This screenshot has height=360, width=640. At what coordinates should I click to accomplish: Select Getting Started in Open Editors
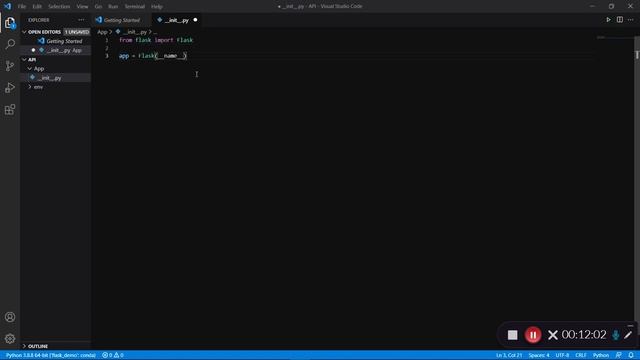click(x=64, y=41)
